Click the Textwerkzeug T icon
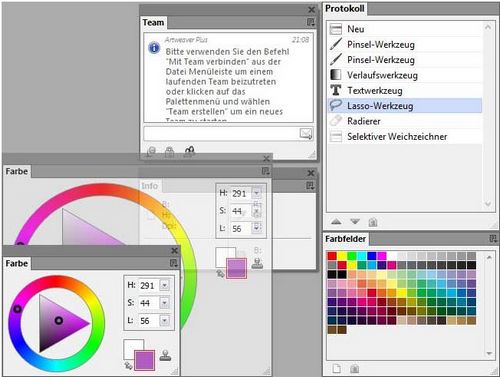This screenshot has height=377, width=500. pyautogui.click(x=336, y=90)
